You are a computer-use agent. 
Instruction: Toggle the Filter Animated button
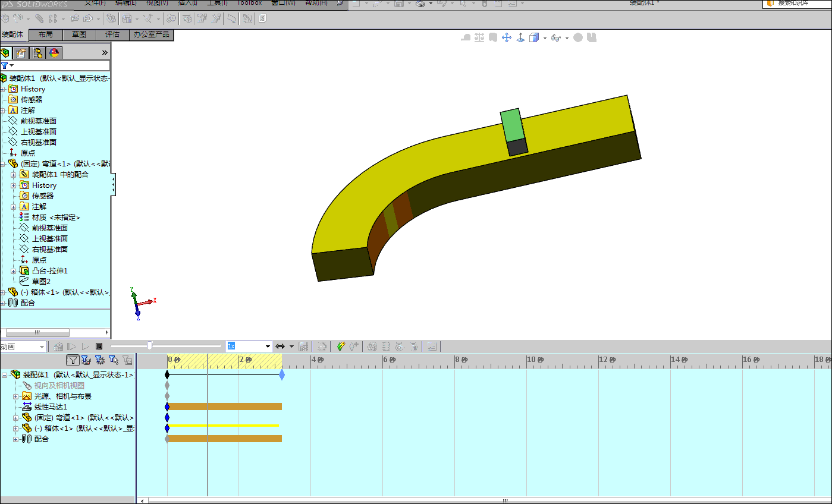(x=86, y=360)
